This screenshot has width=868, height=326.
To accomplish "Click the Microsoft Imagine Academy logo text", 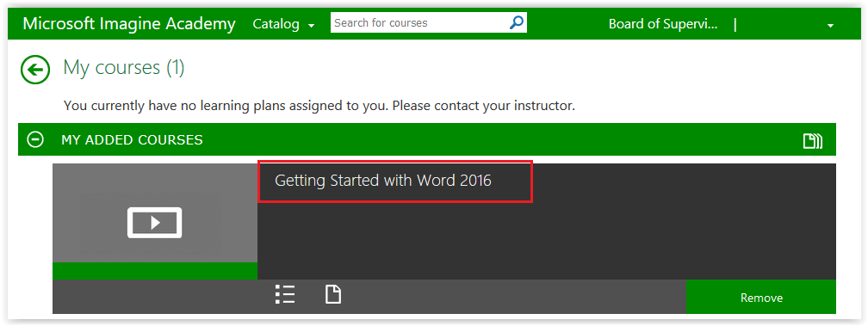I will [129, 24].
